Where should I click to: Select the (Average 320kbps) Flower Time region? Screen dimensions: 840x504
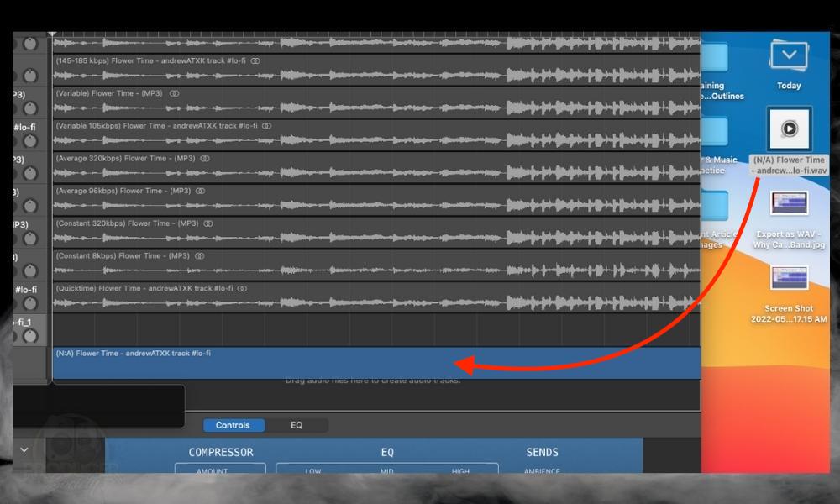[x=376, y=168]
